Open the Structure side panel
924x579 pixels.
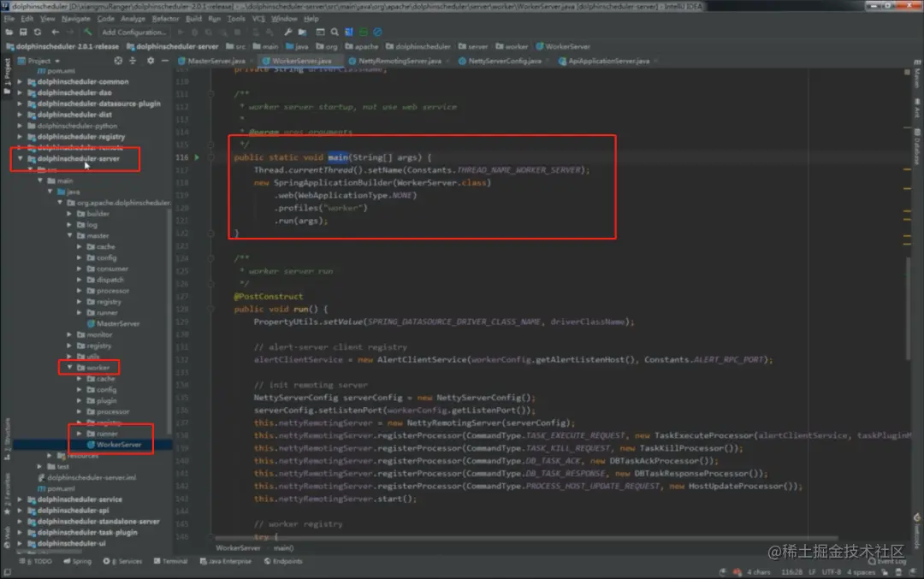pos(7,439)
